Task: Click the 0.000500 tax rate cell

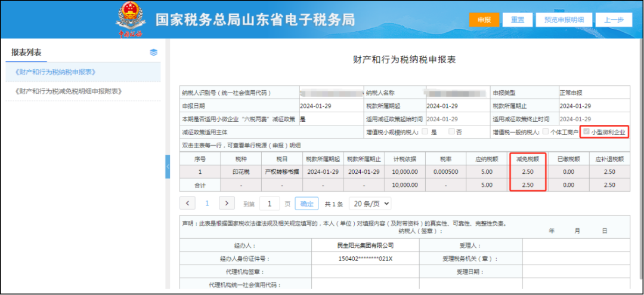Action: click(445, 172)
